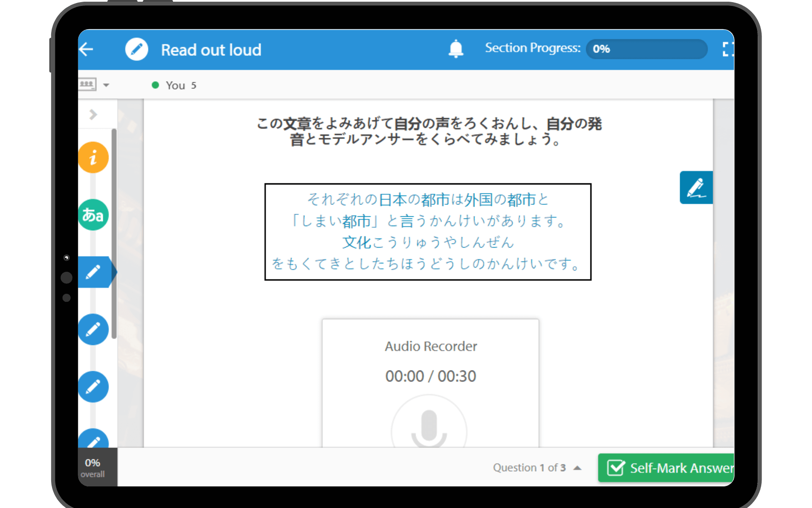Click the Japanese reading passage box
The image size is (812, 508).
coord(428,232)
